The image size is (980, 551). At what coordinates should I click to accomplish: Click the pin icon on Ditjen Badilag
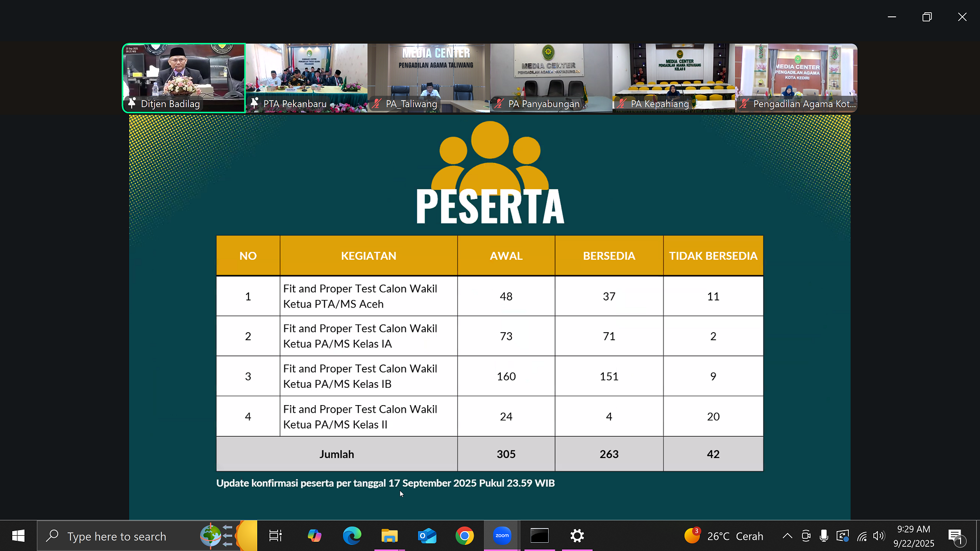click(x=132, y=103)
